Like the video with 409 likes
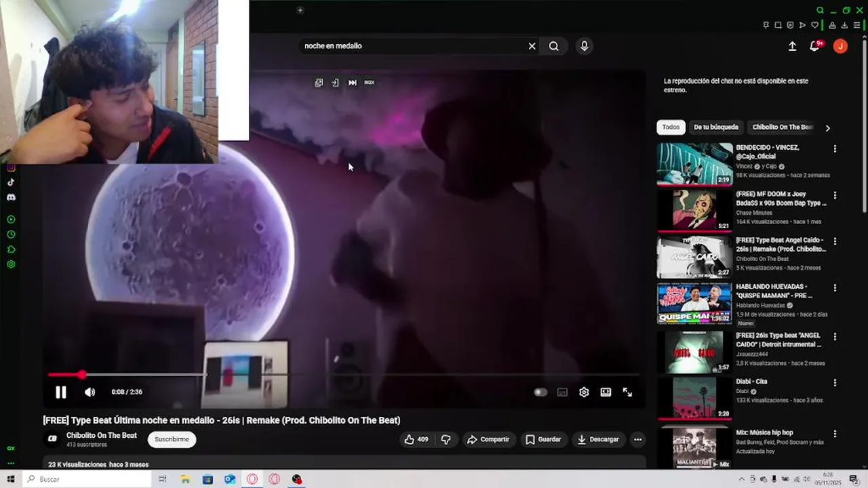The image size is (868, 488). pos(416,439)
